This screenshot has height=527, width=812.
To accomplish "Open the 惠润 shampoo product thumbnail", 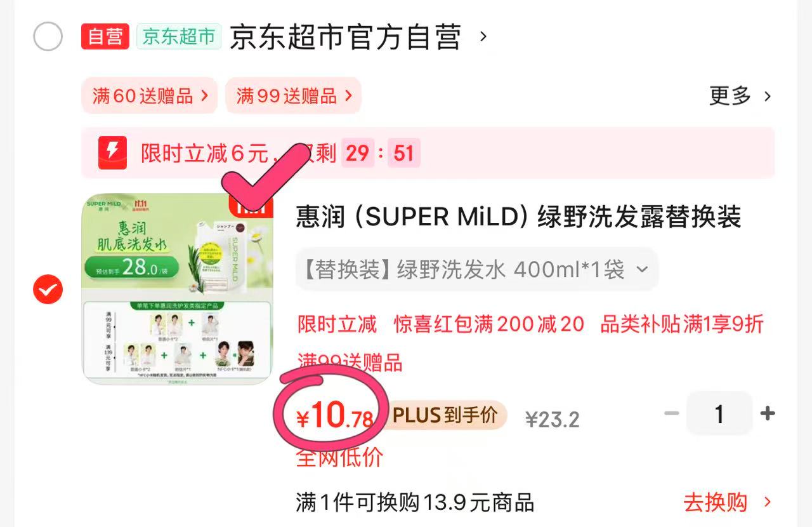I will 178,289.
